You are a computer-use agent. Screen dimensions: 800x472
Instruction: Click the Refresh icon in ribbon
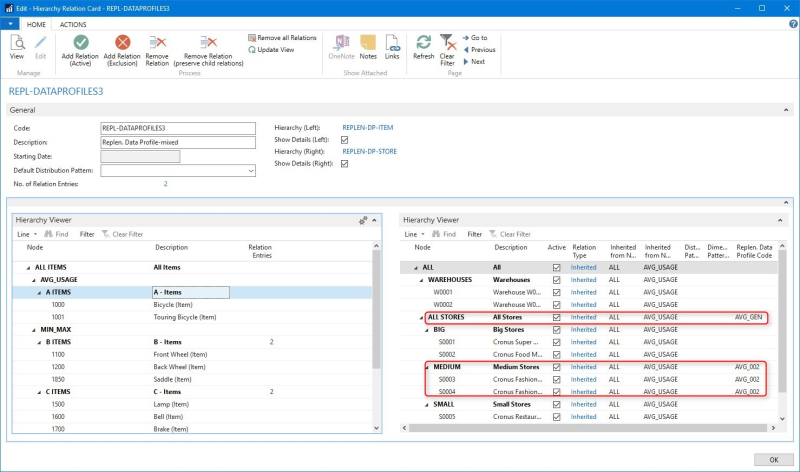tap(423, 43)
